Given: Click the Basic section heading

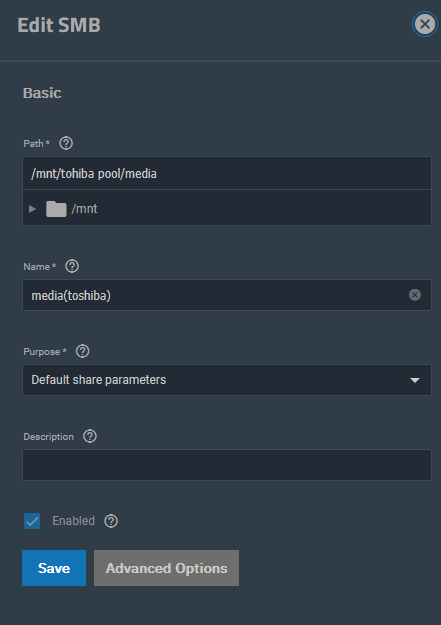Looking at the screenshot, I should pyautogui.click(x=42, y=93).
